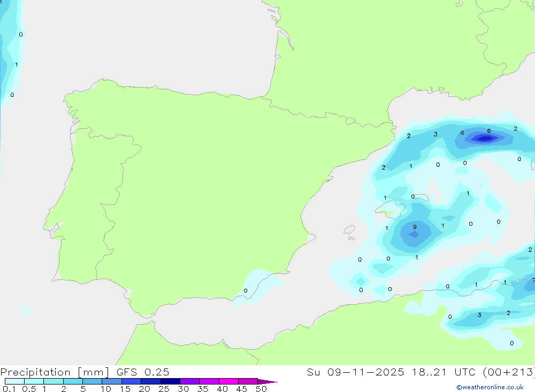The height and width of the screenshot is (392, 535).
Task: Click the legend tick label "50"
Action: point(261,389)
